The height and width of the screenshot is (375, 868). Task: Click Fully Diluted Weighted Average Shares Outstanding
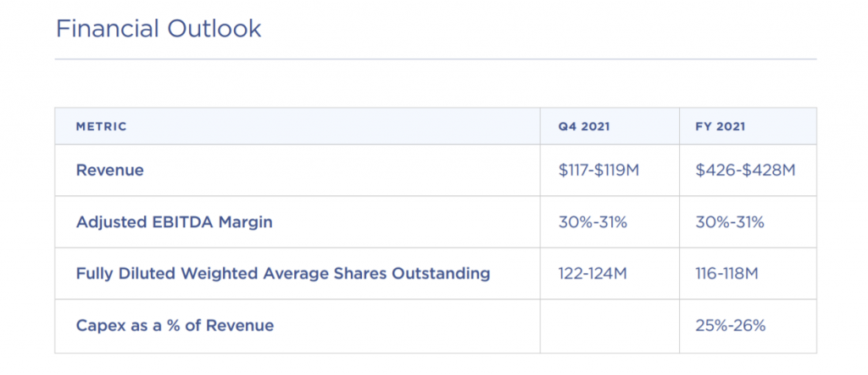(x=283, y=274)
